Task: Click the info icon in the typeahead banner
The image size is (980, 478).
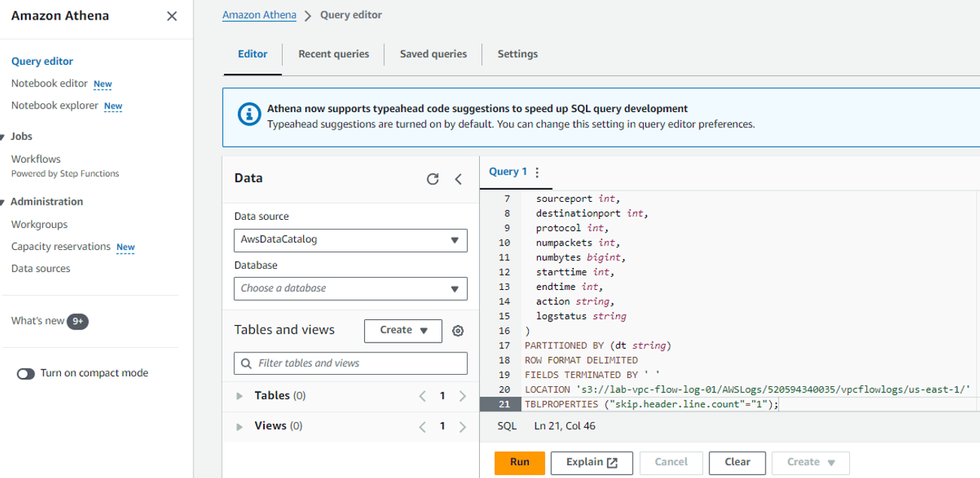Action: coord(248,115)
